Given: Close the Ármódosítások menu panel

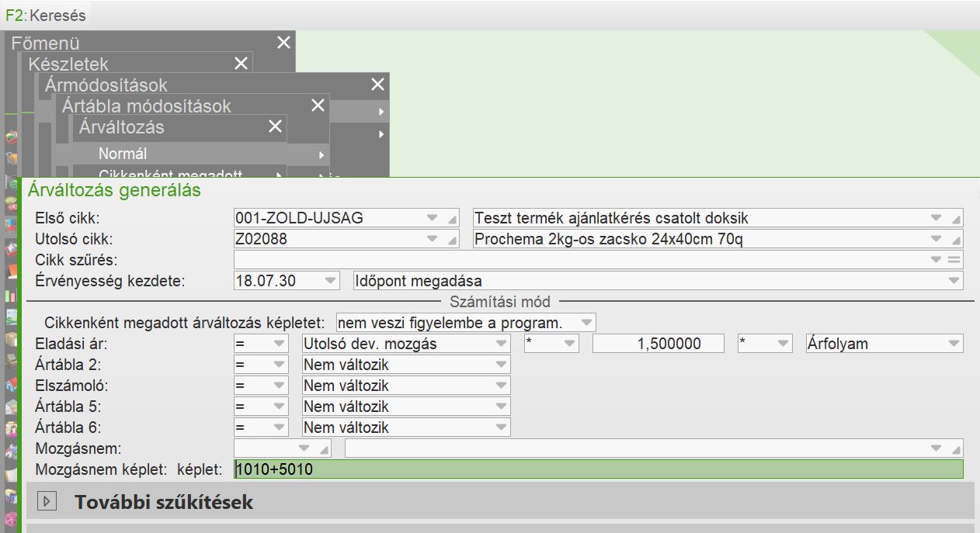Looking at the screenshot, I should click(377, 85).
